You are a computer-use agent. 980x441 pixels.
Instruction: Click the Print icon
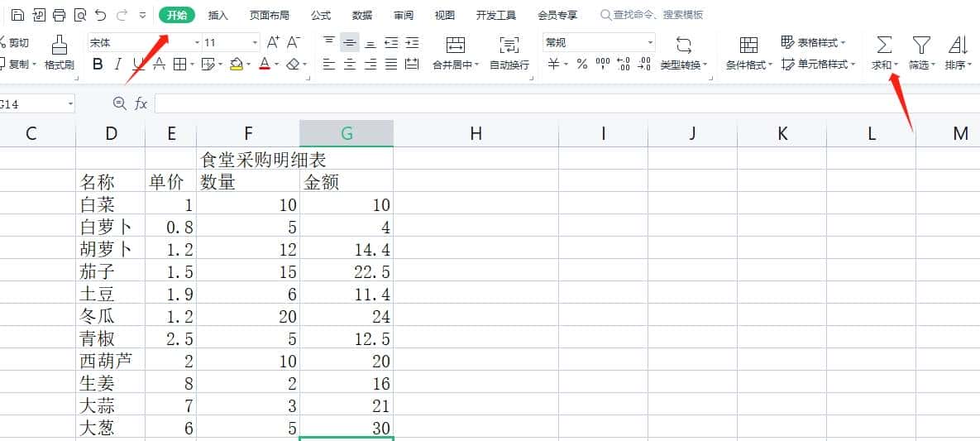tap(60, 15)
